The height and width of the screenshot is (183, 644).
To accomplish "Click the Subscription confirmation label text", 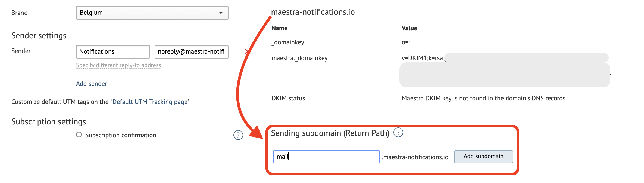I will [x=121, y=135].
